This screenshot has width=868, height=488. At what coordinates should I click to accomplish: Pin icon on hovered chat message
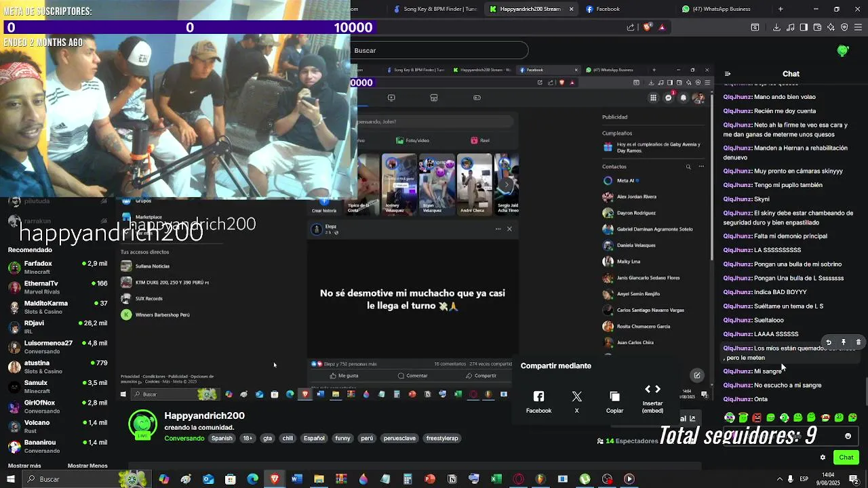click(x=843, y=343)
